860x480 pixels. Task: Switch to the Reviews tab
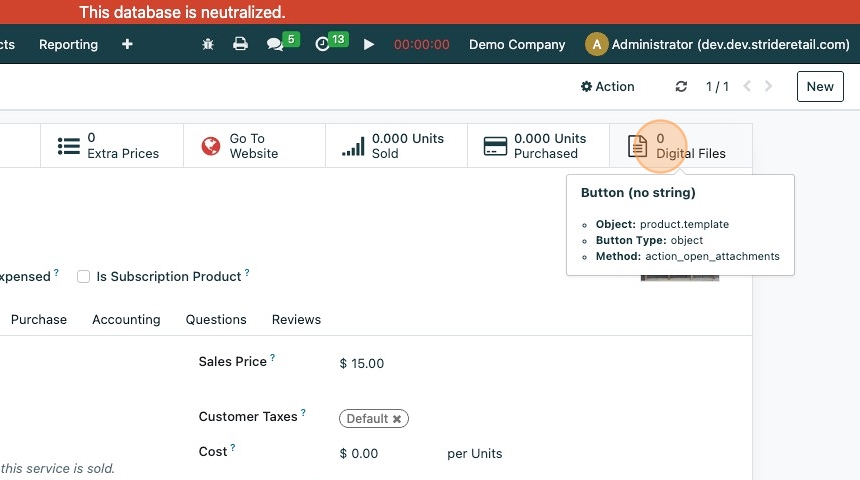pos(296,320)
